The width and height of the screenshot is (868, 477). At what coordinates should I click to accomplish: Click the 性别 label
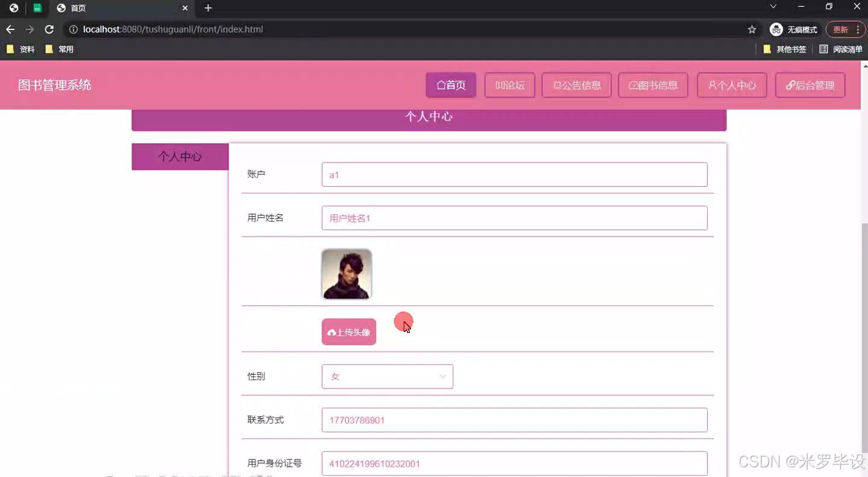tap(256, 376)
